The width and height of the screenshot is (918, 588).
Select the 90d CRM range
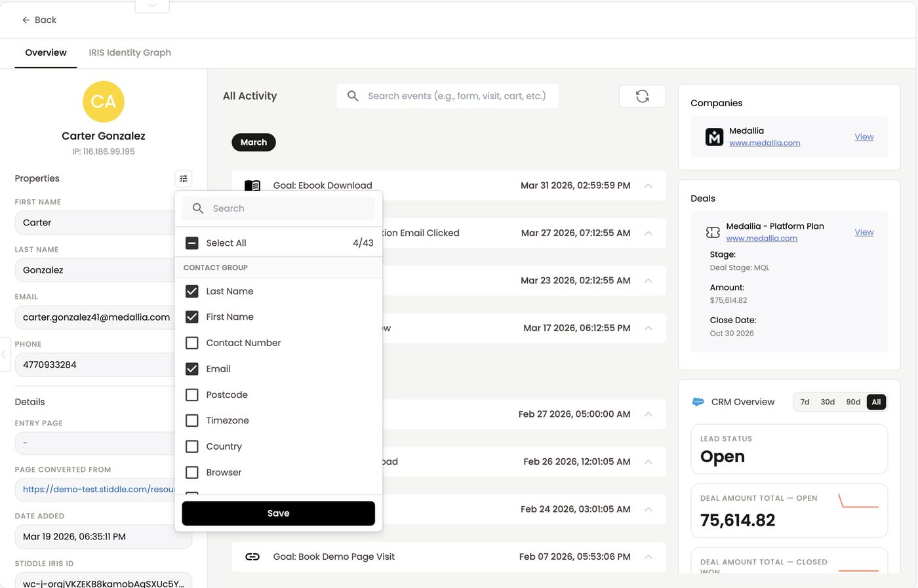tap(853, 402)
